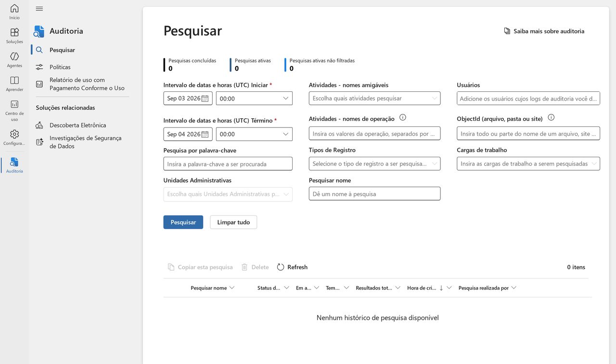Show info tooltip for ObjectId field
The image size is (616, 364).
(551, 117)
